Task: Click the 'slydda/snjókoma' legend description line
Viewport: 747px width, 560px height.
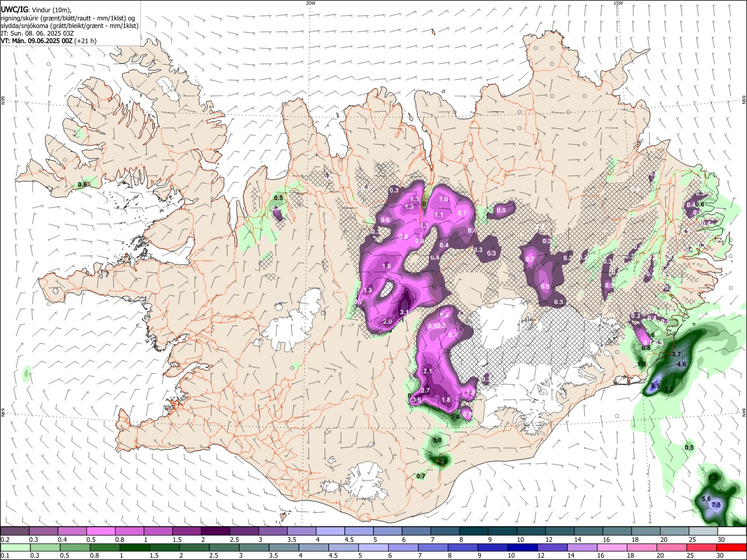Action: tap(70, 26)
